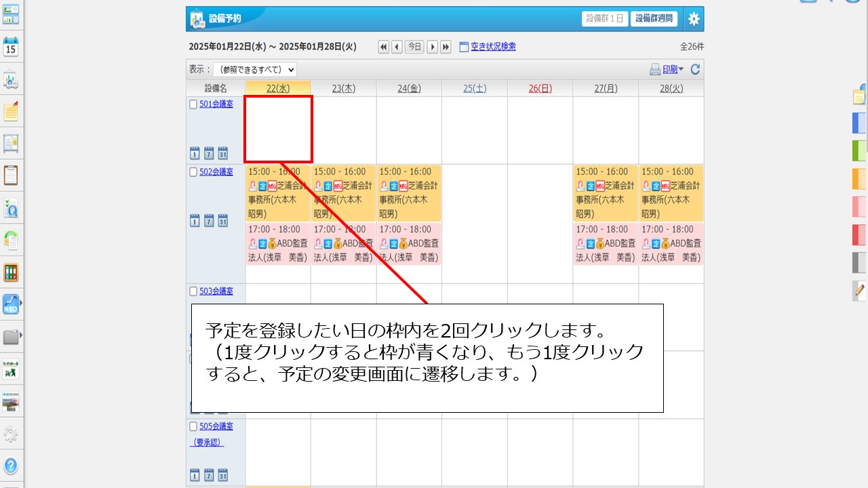The width and height of the screenshot is (868, 488).
Task: Expand the 印刷 print dropdown menu
Action: click(x=681, y=69)
